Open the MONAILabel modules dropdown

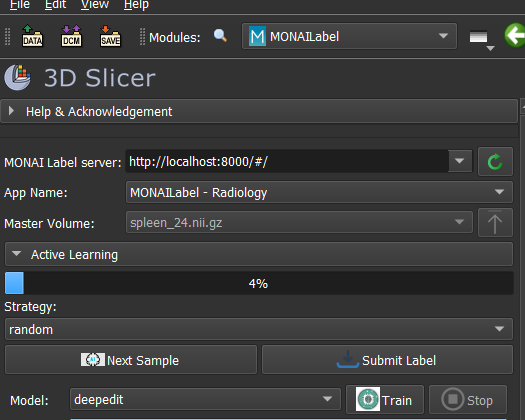coord(349,36)
